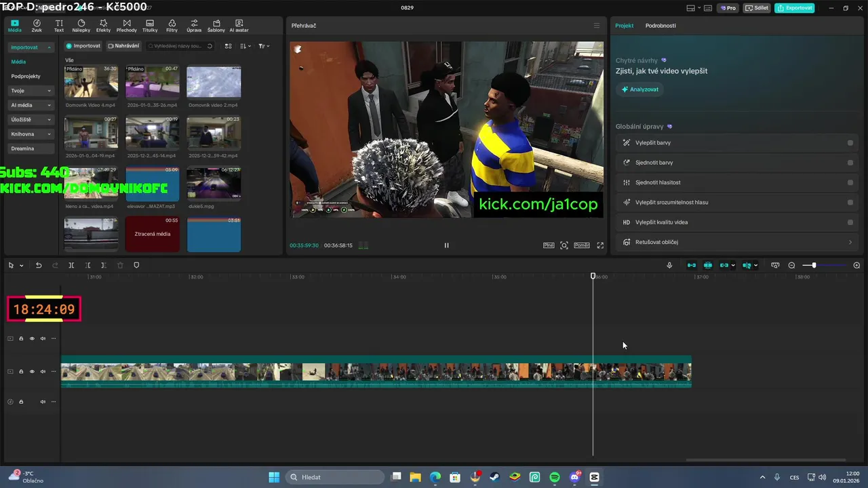Open the Text panel
The height and width of the screenshot is (488, 868).
tap(59, 26)
